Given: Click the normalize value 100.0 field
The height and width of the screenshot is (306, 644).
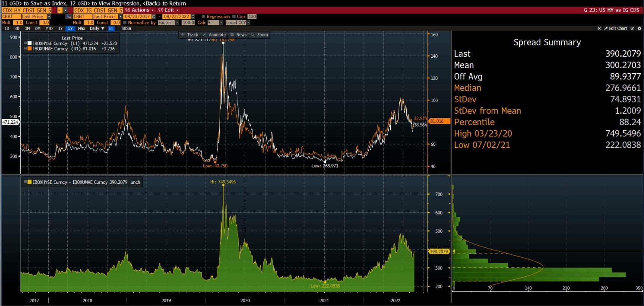Looking at the screenshot, I should pyautogui.click(x=188, y=22).
